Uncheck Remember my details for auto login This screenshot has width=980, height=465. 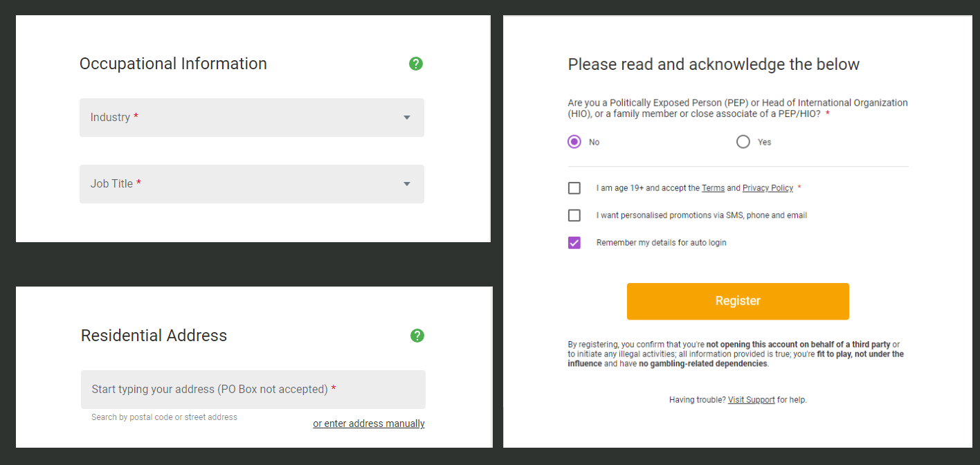[x=574, y=243]
